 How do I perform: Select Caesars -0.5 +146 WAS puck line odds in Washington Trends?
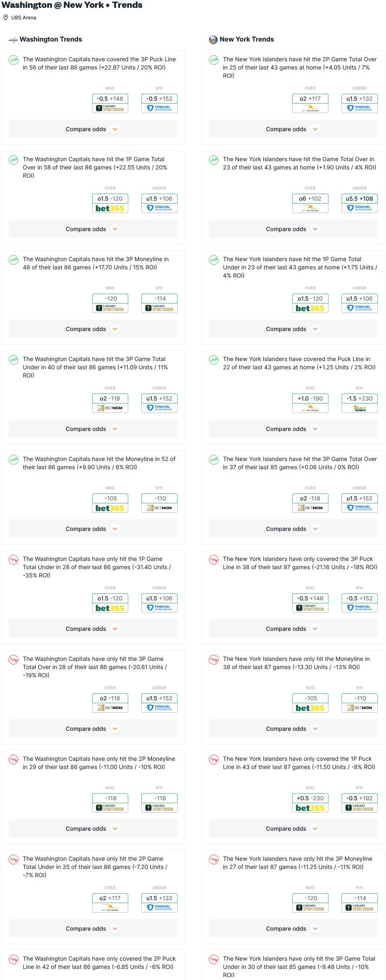110,103
